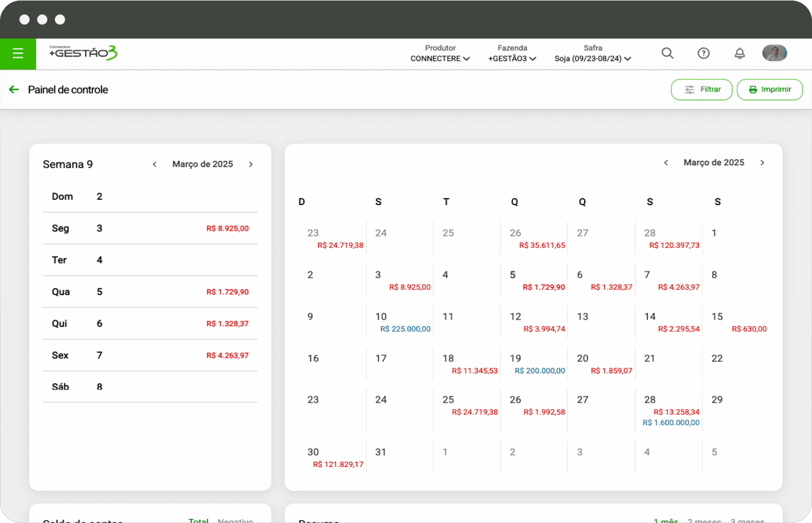
Task: Click the Filtrar button
Action: (x=701, y=89)
